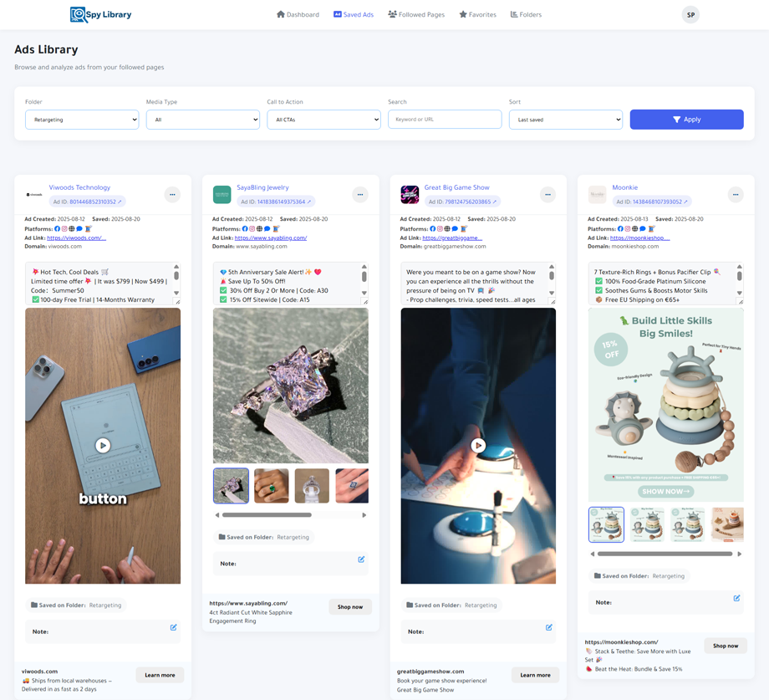Open three-dot menu on Viwoods Technology card
This screenshot has width=769, height=700.
pos(172,195)
